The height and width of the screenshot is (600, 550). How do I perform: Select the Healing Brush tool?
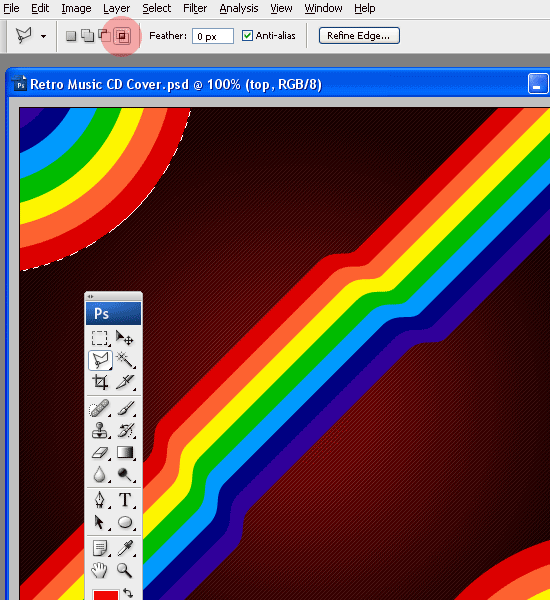(100, 409)
